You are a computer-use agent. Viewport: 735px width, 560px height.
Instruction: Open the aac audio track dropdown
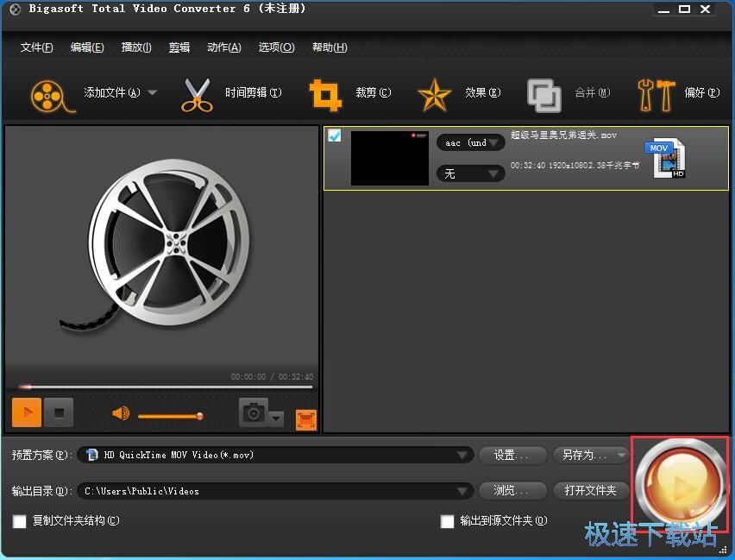[x=470, y=142]
